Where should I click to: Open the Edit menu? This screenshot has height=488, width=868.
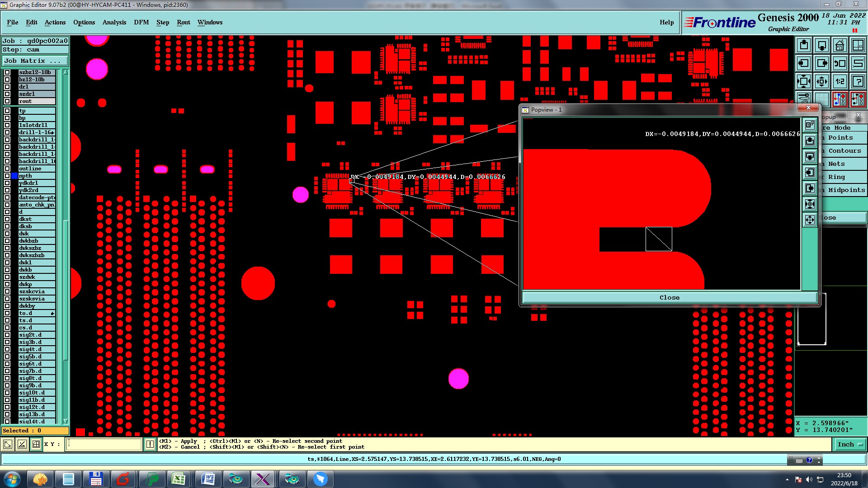click(32, 22)
